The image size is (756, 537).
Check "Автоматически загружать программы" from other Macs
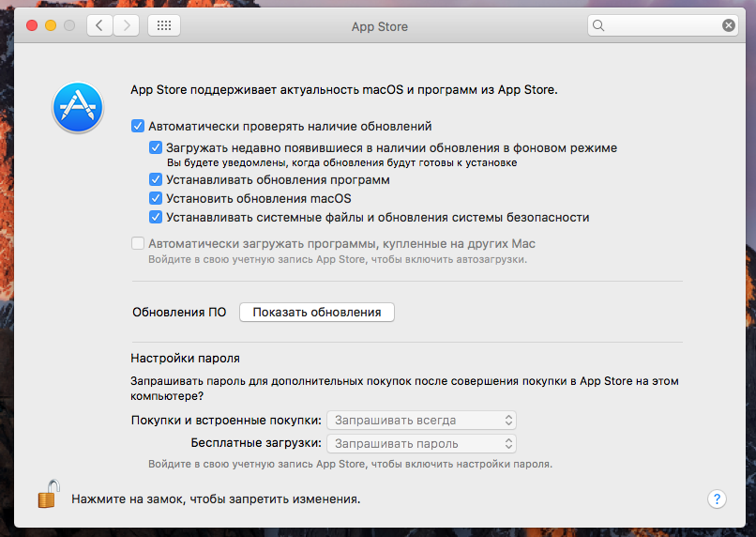click(x=137, y=243)
